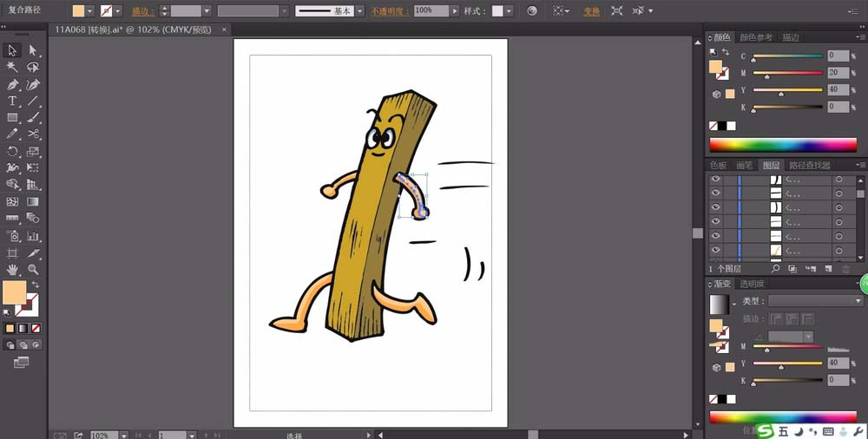This screenshot has height=439, width=868.
Task: Select the Pen tool
Action: pos(12,85)
